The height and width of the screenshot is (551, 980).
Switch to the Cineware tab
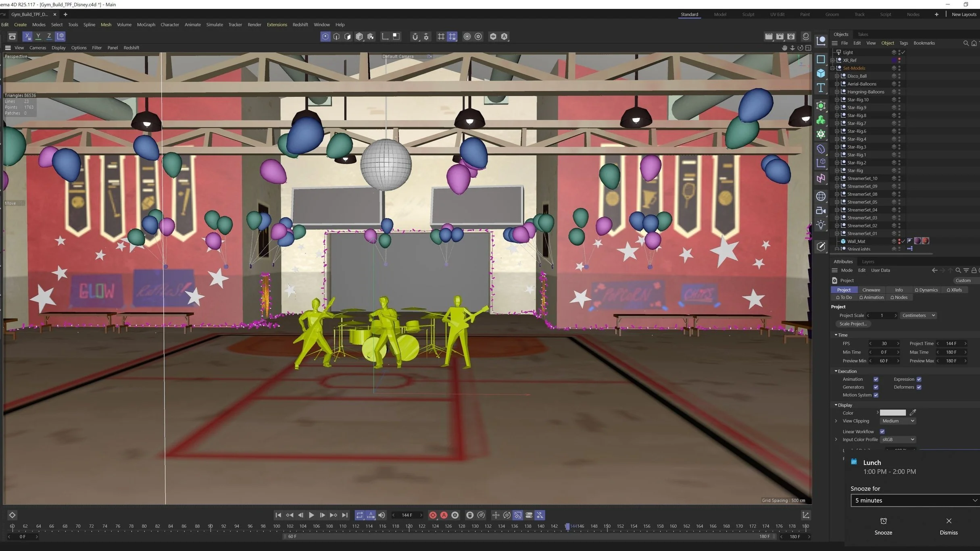[871, 290]
